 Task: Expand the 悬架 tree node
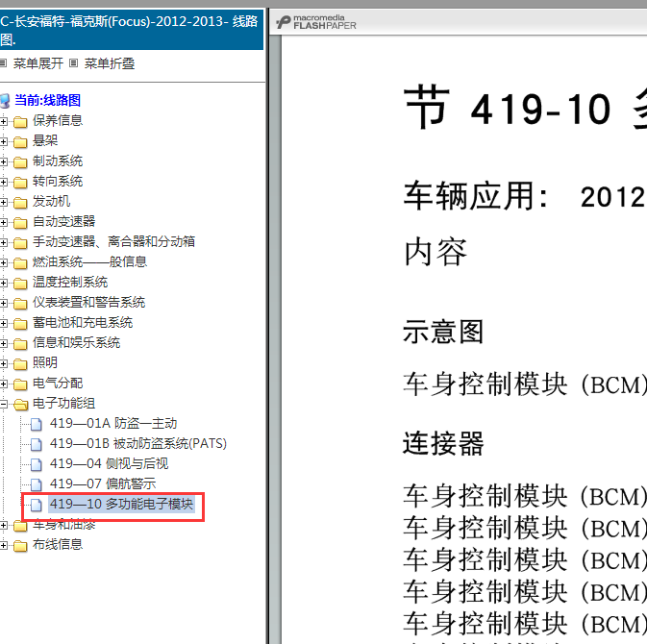[3, 141]
